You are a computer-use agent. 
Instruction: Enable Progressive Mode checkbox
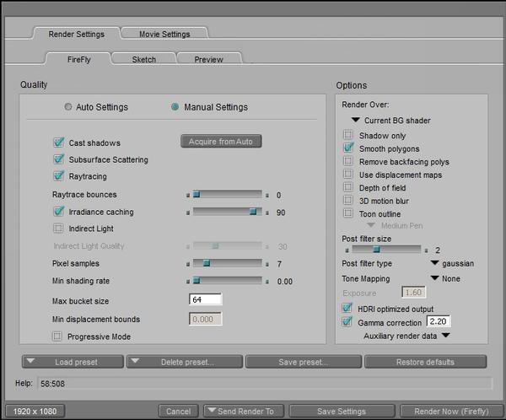tap(57, 337)
